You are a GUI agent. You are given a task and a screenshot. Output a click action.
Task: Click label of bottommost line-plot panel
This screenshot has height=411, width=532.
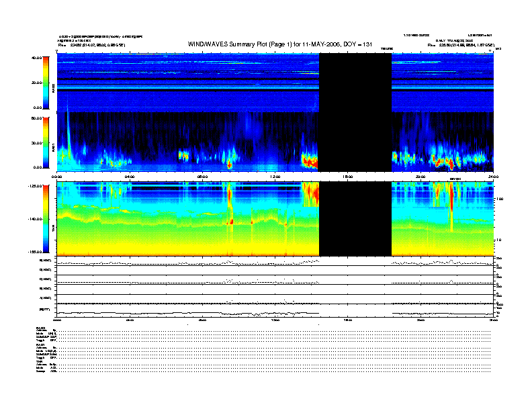pos(45,310)
